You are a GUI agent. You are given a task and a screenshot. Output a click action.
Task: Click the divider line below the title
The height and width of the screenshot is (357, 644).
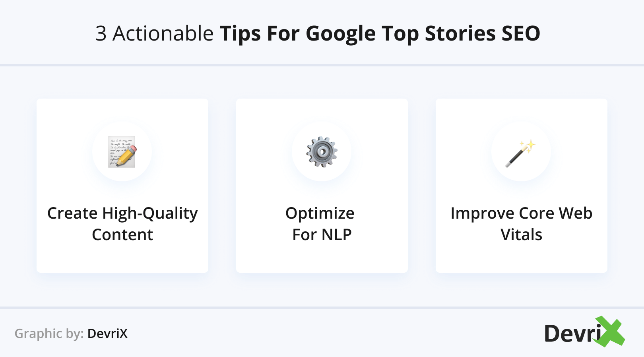coord(322,65)
